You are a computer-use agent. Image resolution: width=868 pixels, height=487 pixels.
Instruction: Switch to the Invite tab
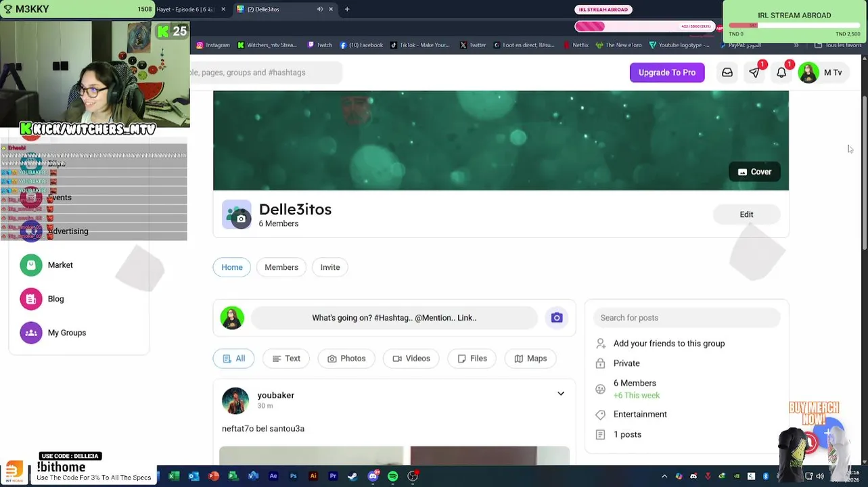[x=330, y=267]
